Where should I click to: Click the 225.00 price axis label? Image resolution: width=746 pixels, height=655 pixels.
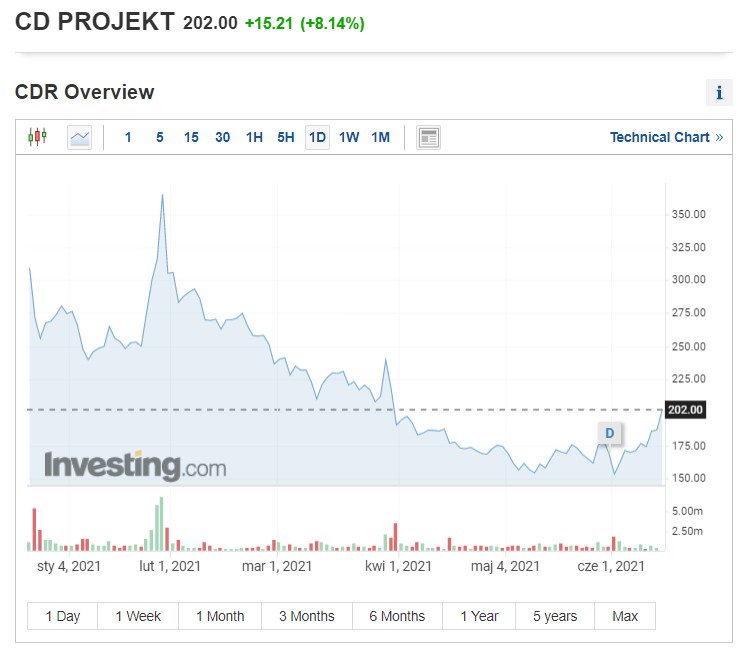coord(688,379)
